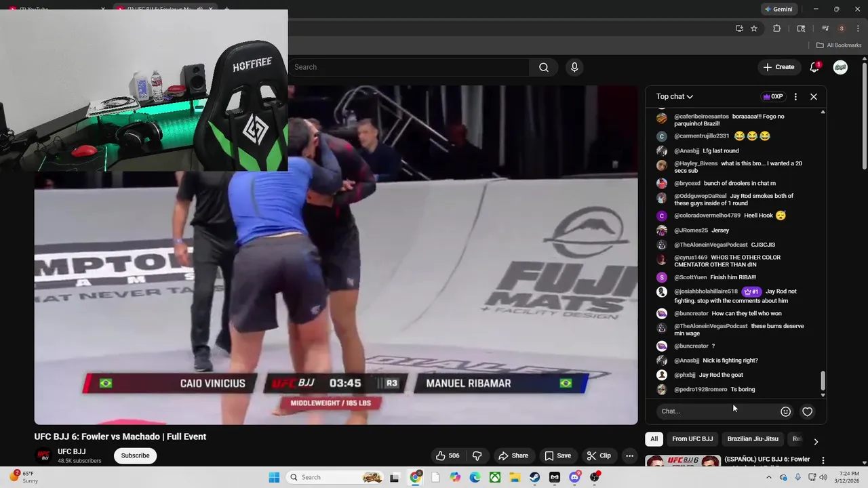Dislike the UFC BJJ 6 video
The height and width of the screenshot is (488, 868).
(477, 455)
